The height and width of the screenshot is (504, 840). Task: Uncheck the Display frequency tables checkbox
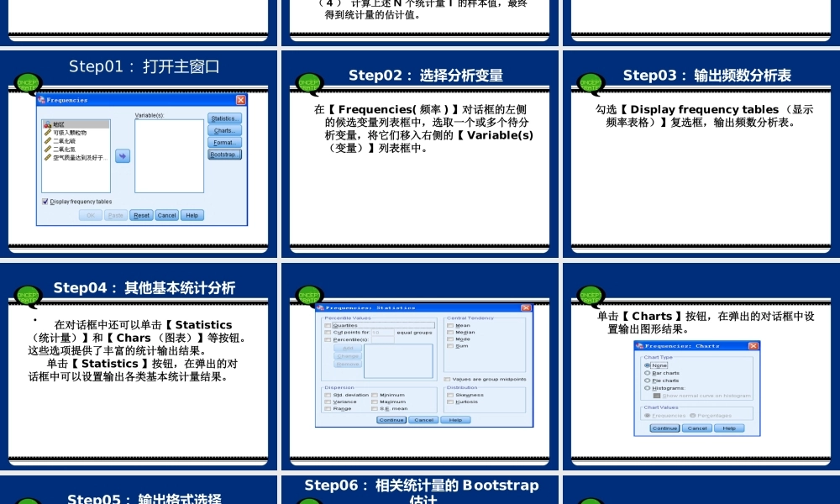pos(44,202)
